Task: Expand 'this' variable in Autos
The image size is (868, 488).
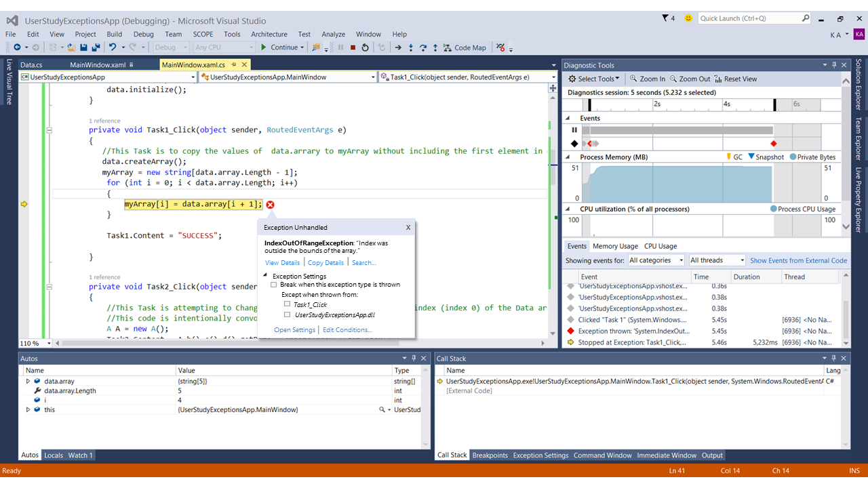Action: pos(28,410)
